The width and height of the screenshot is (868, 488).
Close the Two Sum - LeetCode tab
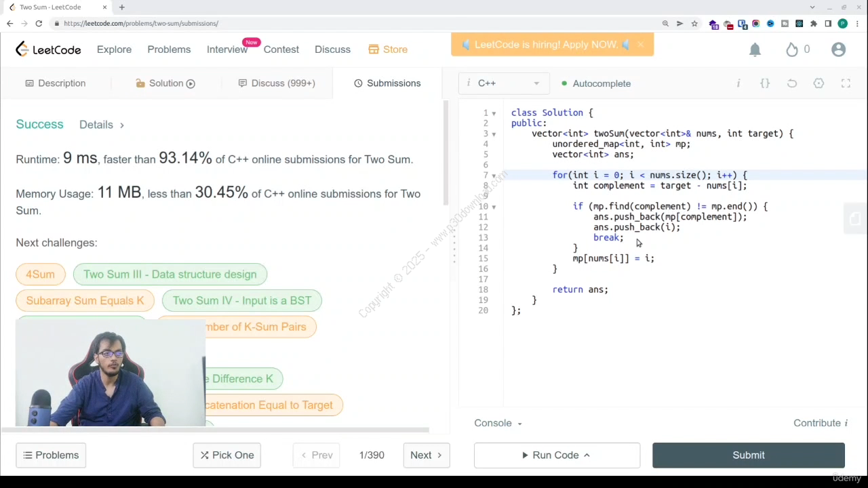(104, 7)
